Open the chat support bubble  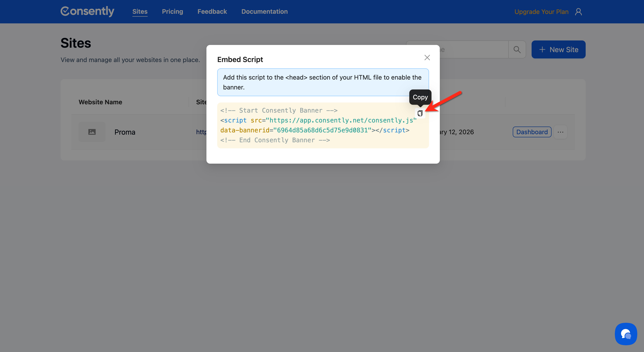coord(626,334)
